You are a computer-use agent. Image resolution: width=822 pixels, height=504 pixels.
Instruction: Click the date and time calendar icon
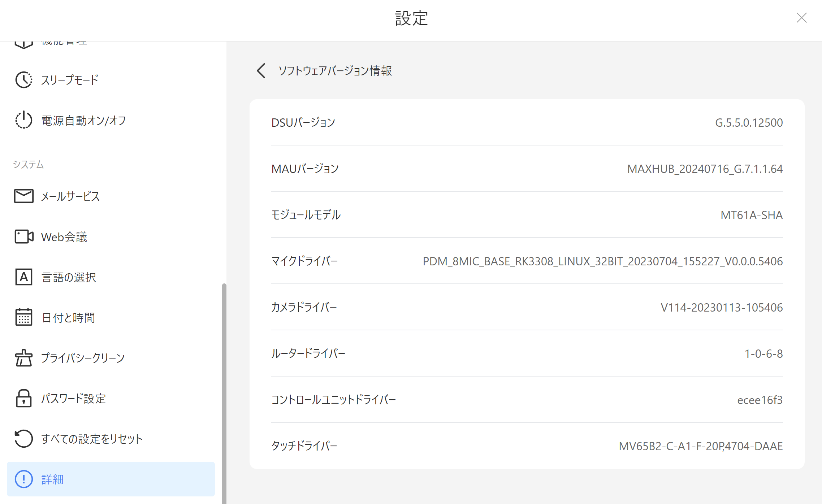24,317
